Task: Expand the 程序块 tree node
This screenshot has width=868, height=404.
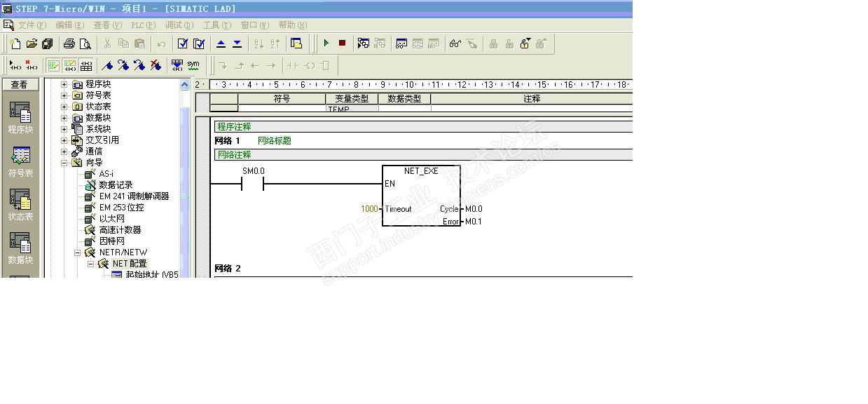Action: coord(64,84)
